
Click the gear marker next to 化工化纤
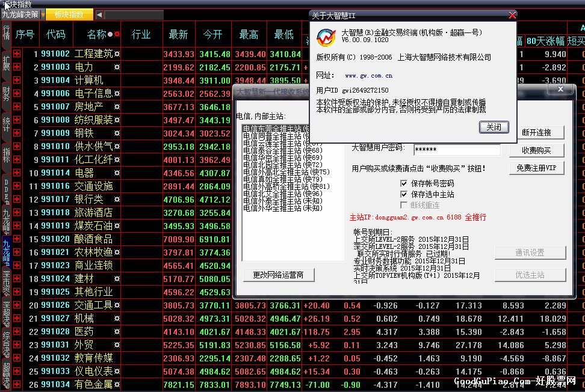[117, 159]
